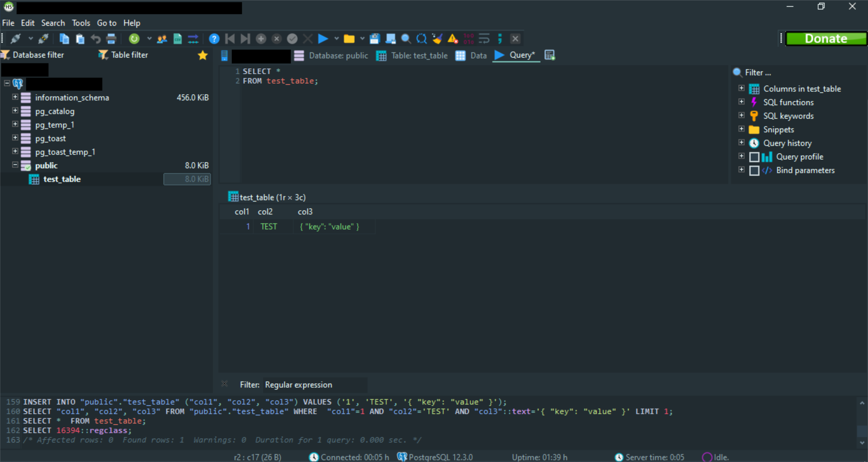Expand the information_schema tree node
Viewport: 868px width, 462px height.
tap(15, 97)
